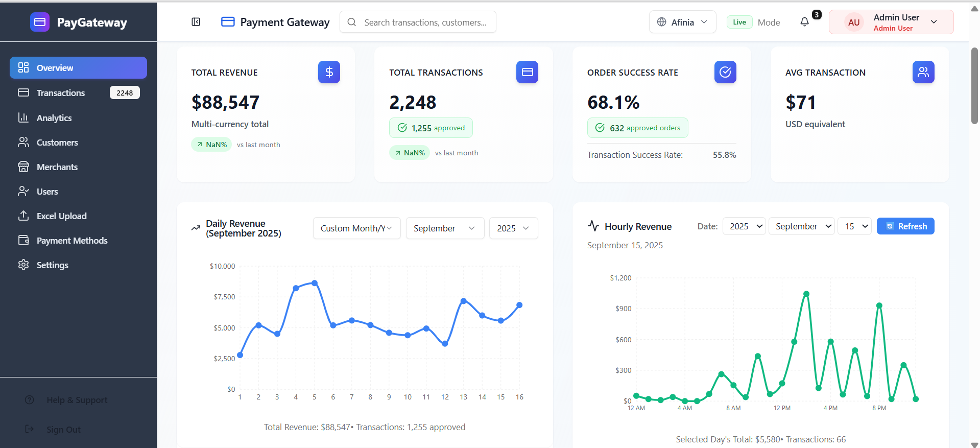
Task: Open Excel Upload page
Action: (78, 216)
